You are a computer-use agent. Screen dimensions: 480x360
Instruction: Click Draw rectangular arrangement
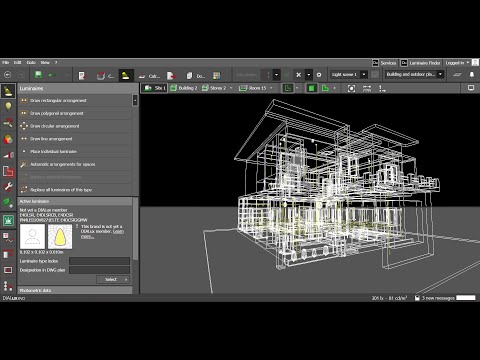[75, 100]
